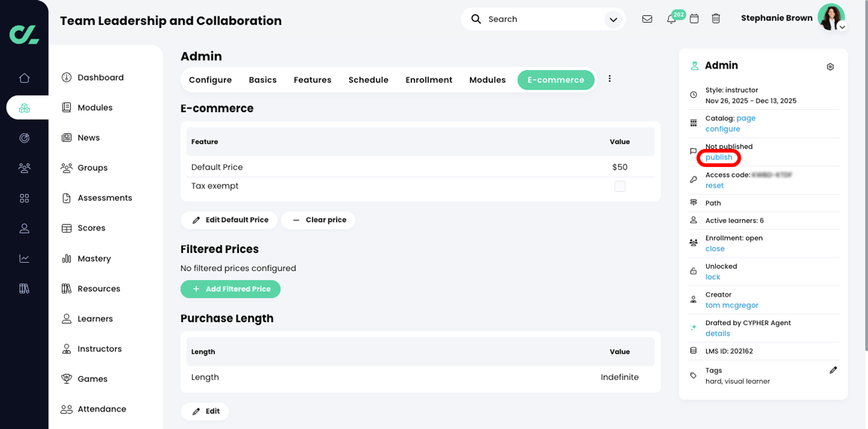Open the library books icon in left rail
The width and height of the screenshot is (868, 429).
coord(24,288)
